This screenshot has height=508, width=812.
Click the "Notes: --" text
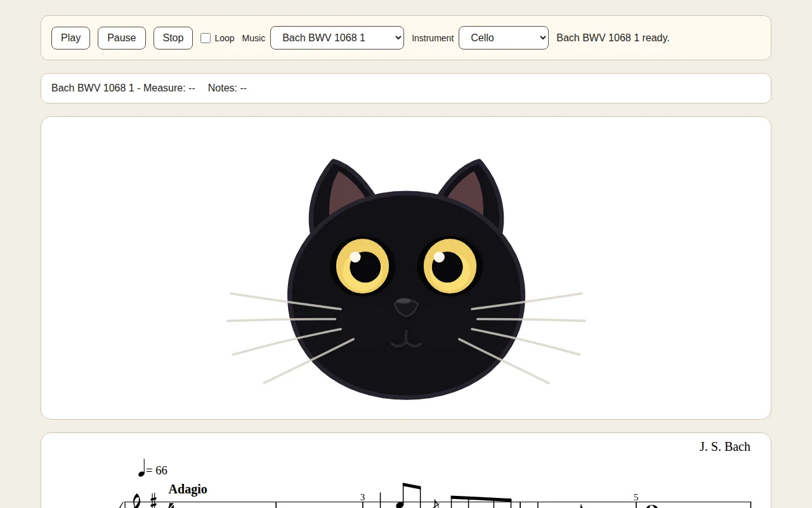click(x=227, y=88)
